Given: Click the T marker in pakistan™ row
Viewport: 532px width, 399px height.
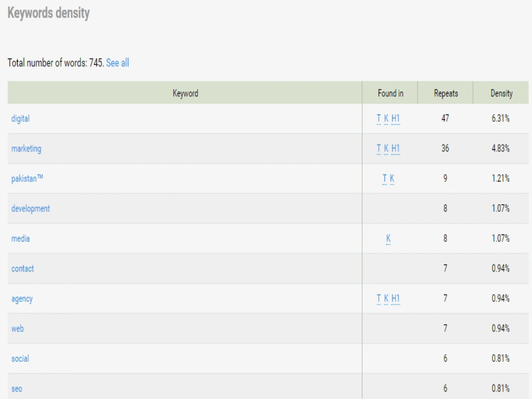Looking at the screenshot, I should click(385, 179).
